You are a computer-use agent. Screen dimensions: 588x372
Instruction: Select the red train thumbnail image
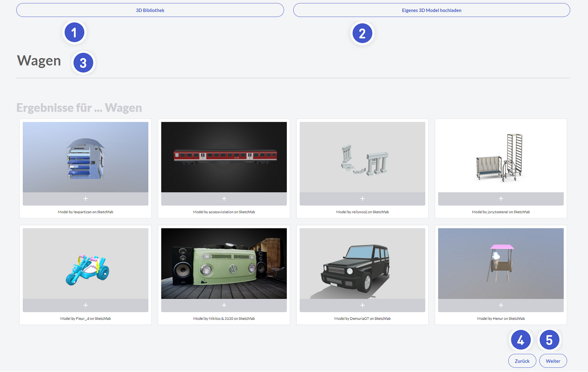point(224,157)
